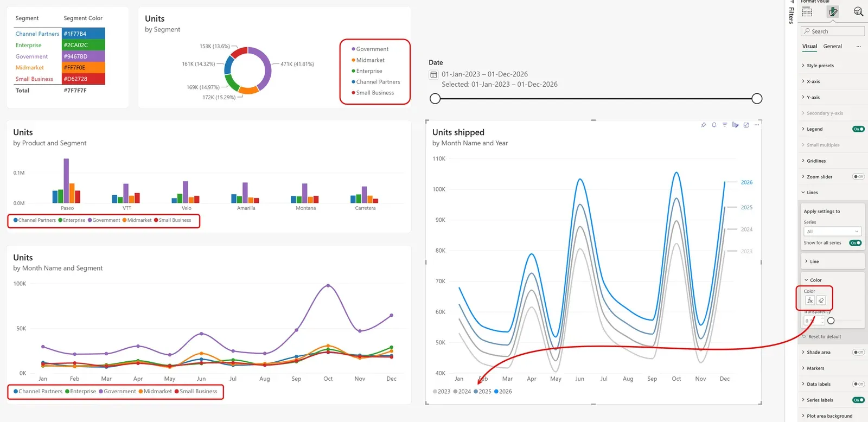868x422 pixels.
Task: Toggle Show for all series off
Action: click(855, 243)
